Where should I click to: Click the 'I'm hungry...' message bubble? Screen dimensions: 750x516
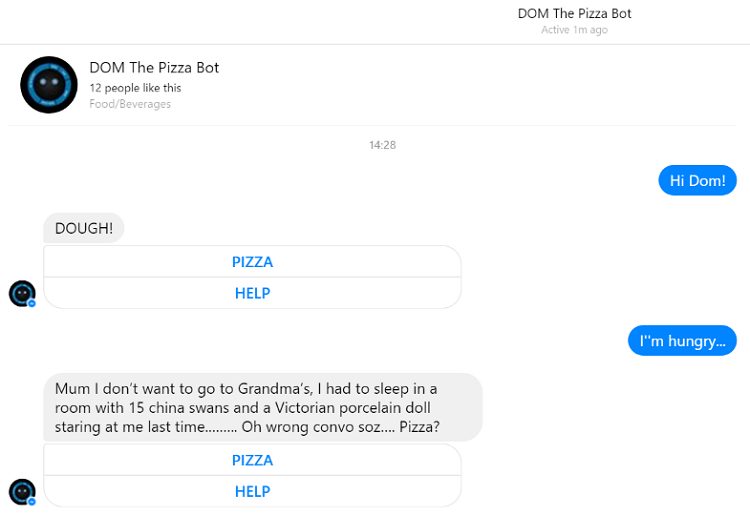click(x=682, y=341)
